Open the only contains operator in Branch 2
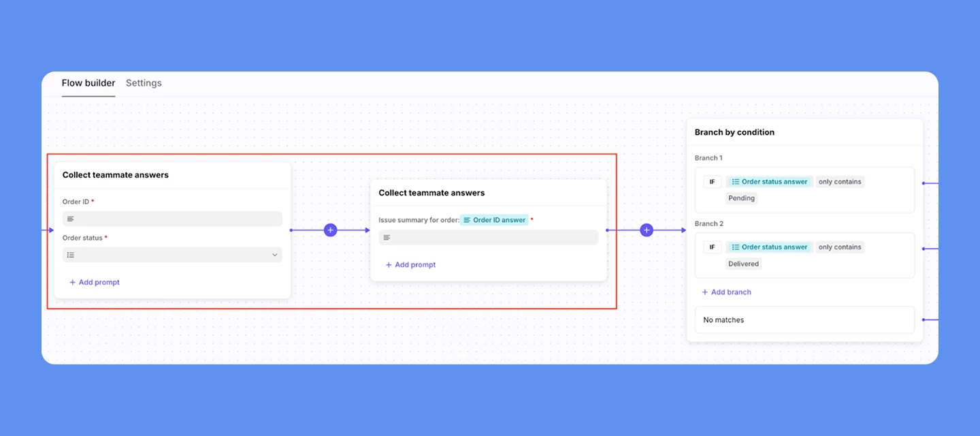980x436 pixels. click(840, 247)
